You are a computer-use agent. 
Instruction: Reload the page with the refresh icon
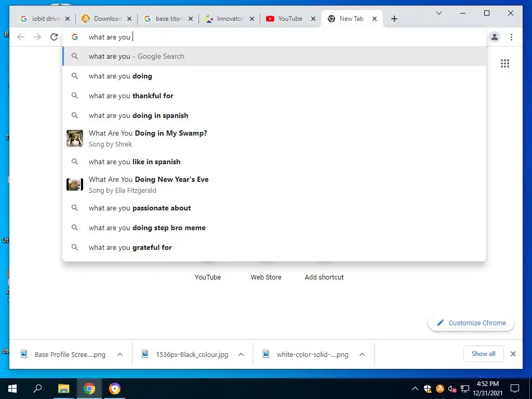click(x=54, y=37)
